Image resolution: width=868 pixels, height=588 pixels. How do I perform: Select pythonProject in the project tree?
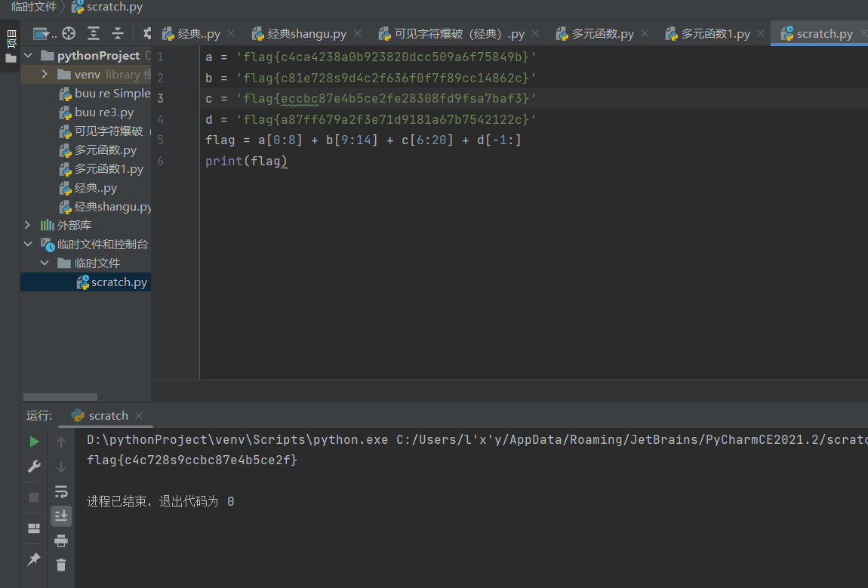pos(98,55)
